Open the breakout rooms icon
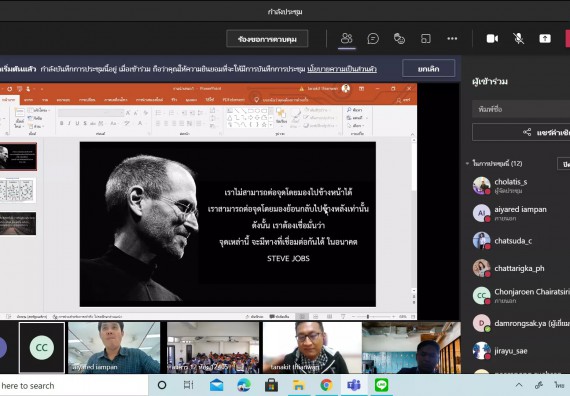Image resolution: width=570 pixels, height=396 pixels. [425, 38]
